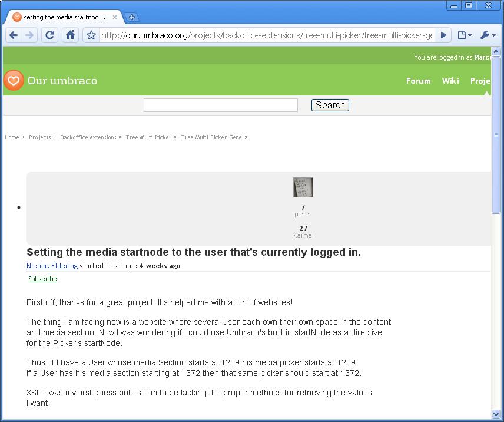Screen dimensions: 504x422
Task: Click the '7 posts' count
Action: (303, 210)
